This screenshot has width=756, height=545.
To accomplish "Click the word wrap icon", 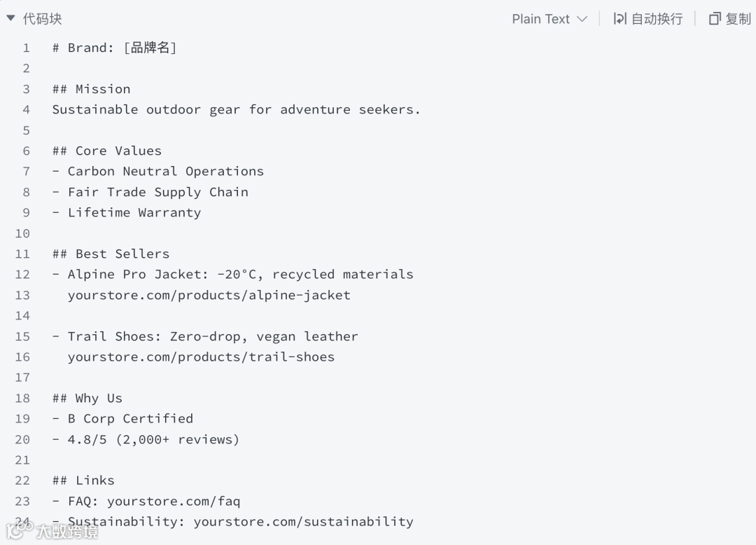I will [619, 19].
